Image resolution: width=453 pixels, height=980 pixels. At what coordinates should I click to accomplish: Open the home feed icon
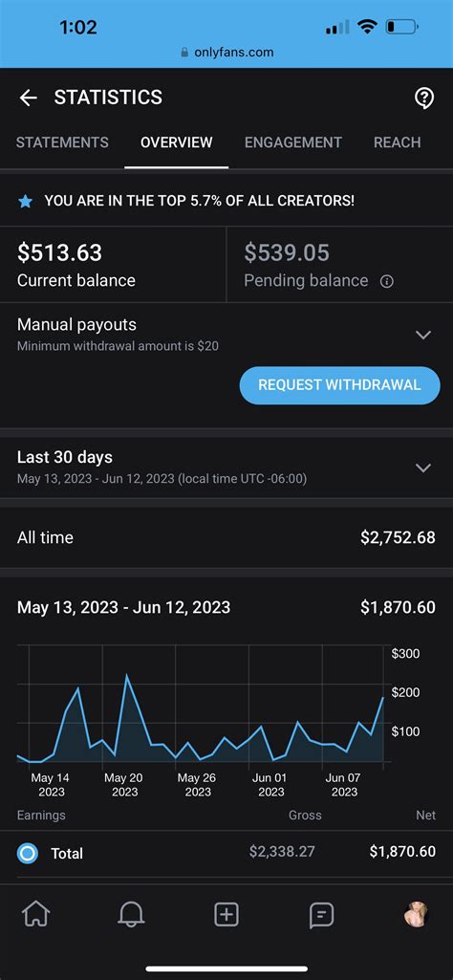(36, 915)
